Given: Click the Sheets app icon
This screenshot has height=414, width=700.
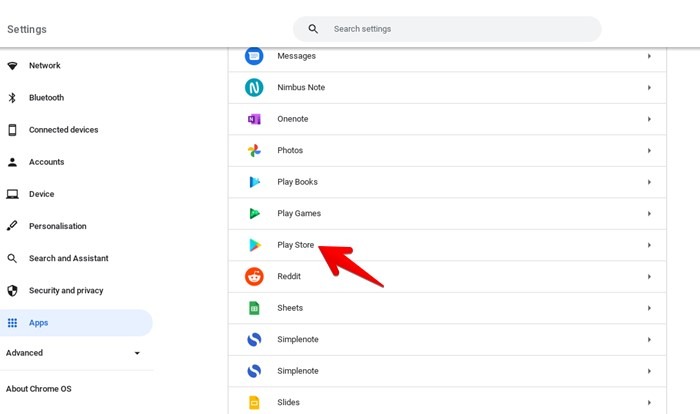Looking at the screenshot, I should pos(254,308).
